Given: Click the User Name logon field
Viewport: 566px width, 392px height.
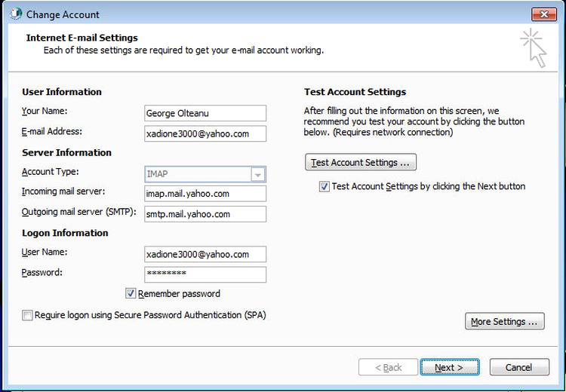Looking at the screenshot, I should coord(205,254).
